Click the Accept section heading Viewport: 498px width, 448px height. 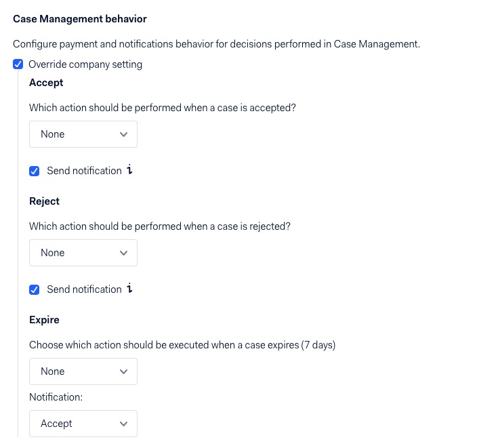(46, 83)
